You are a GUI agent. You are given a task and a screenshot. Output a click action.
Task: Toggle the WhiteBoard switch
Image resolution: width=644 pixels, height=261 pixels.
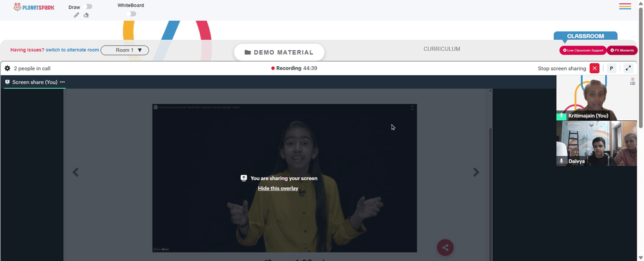tap(131, 14)
